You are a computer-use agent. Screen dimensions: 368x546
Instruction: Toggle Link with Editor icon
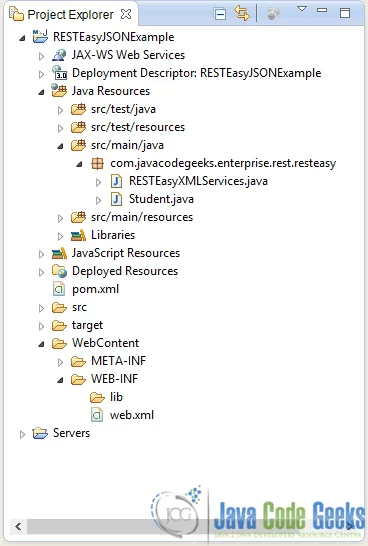[242, 13]
